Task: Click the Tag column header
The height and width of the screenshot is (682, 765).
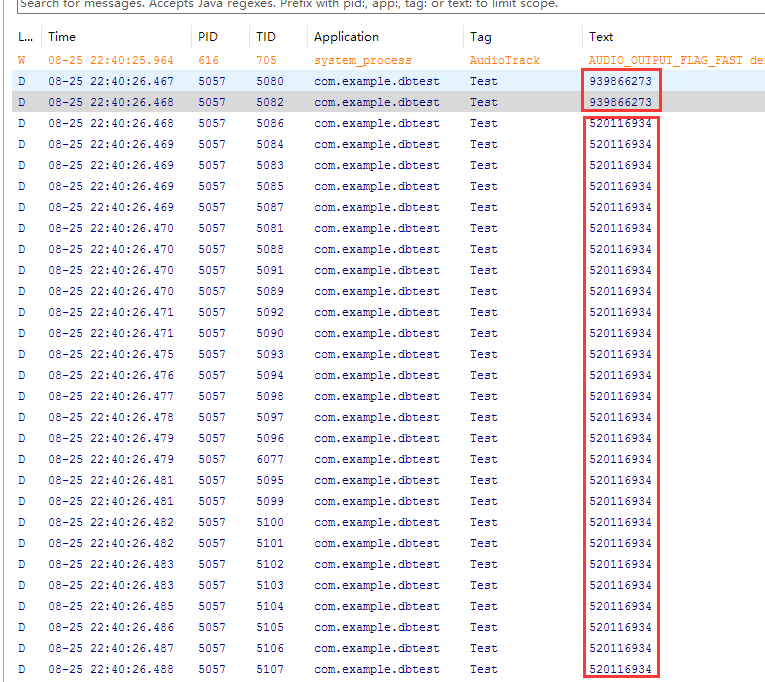Action: tap(480, 37)
